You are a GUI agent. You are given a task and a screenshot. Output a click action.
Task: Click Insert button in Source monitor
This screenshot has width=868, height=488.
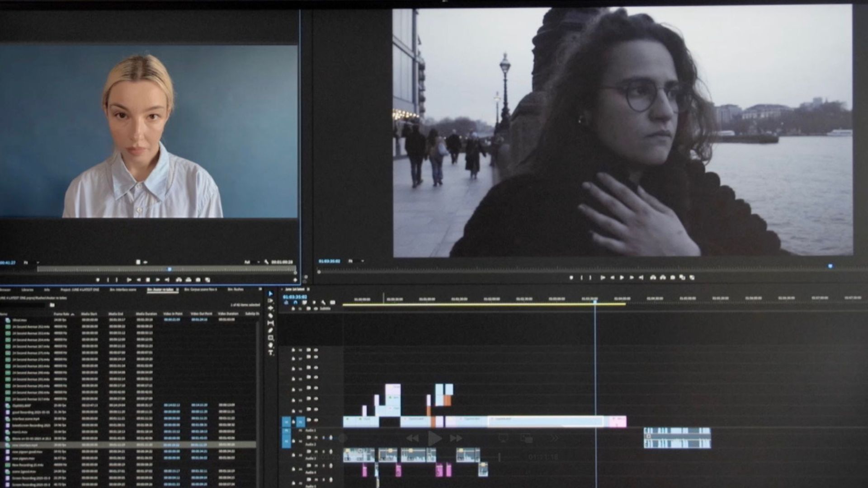pyautogui.click(x=179, y=280)
